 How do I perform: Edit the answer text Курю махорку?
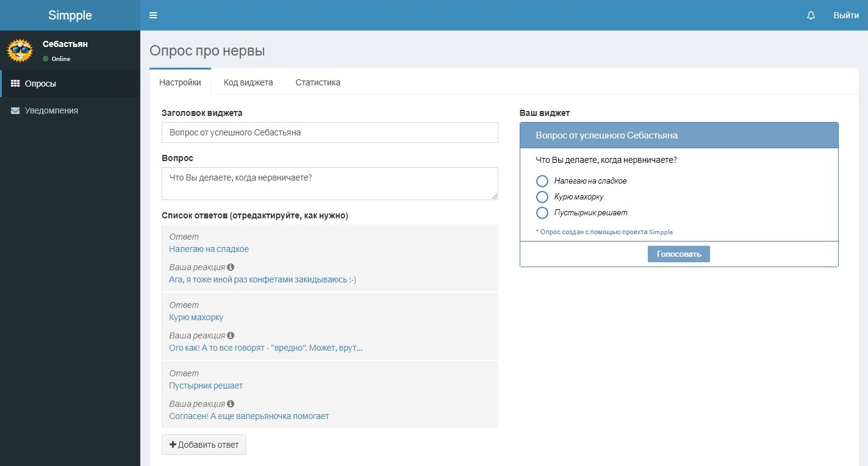click(196, 317)
